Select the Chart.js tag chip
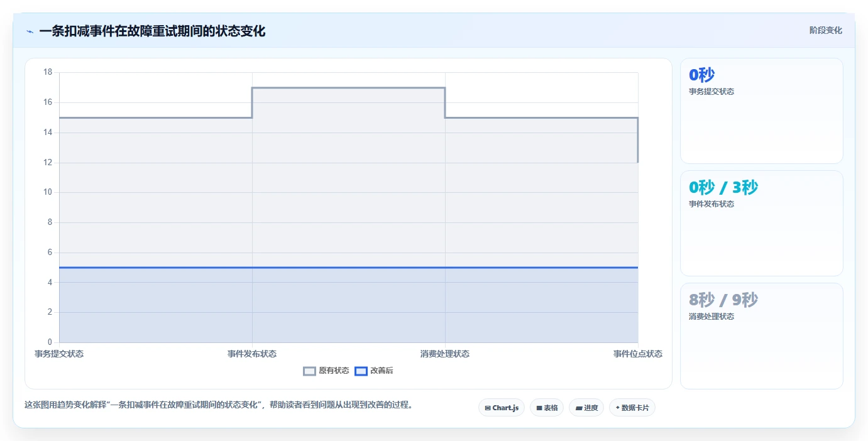The width and height of the screenshot is (868, 441). coord(502,408)
